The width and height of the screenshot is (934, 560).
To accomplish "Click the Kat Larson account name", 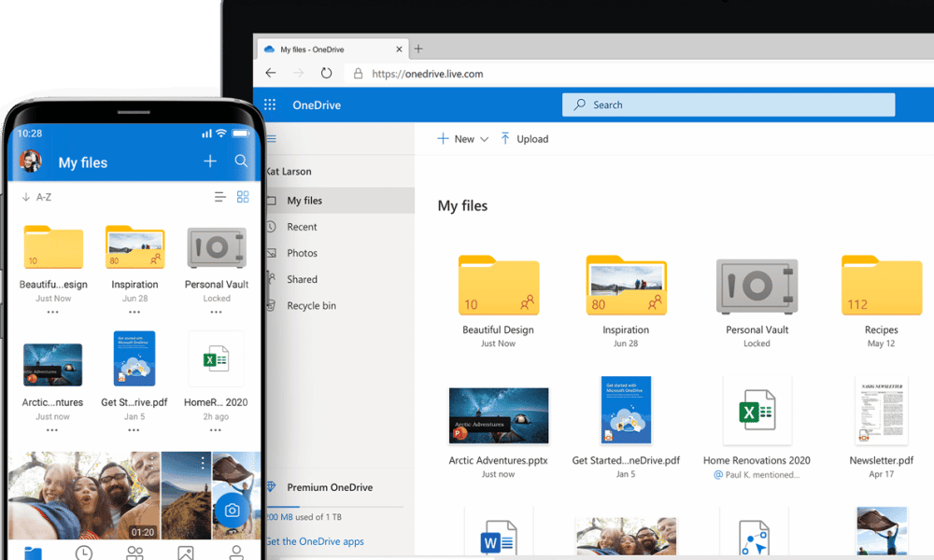I will (289, 172).
